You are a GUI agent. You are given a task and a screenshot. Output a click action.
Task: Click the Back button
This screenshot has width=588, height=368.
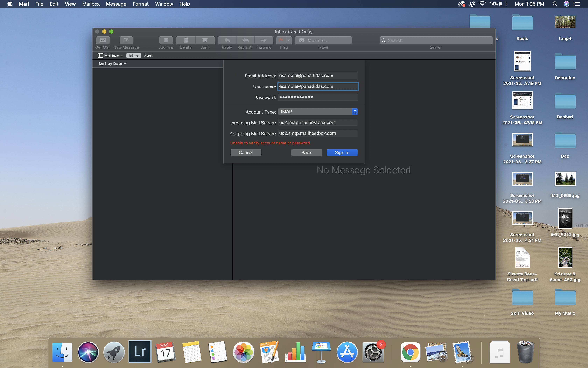click(306, 153)
